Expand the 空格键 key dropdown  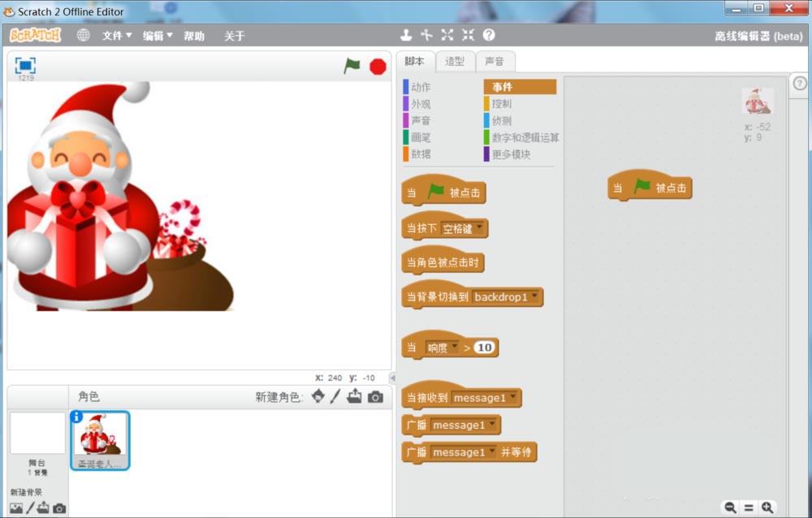(480, 228)
